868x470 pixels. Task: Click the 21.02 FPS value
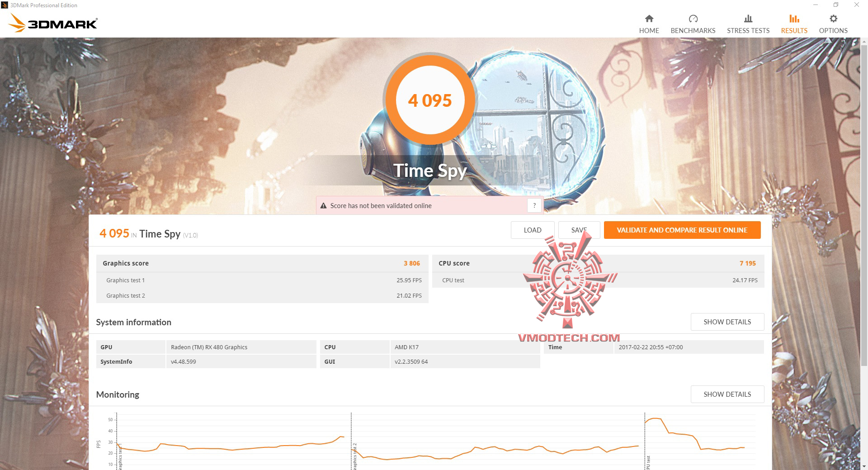[x=409, y=295]
